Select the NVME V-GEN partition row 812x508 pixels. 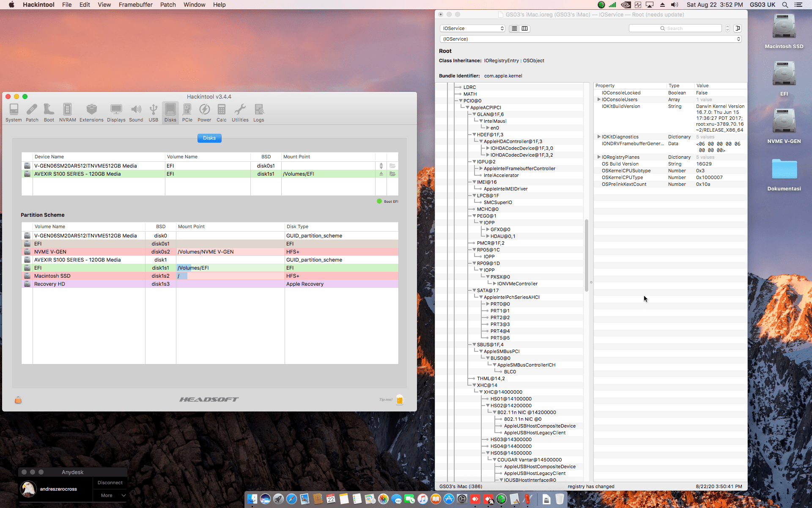pyautogui.click(x=210, y=252)
